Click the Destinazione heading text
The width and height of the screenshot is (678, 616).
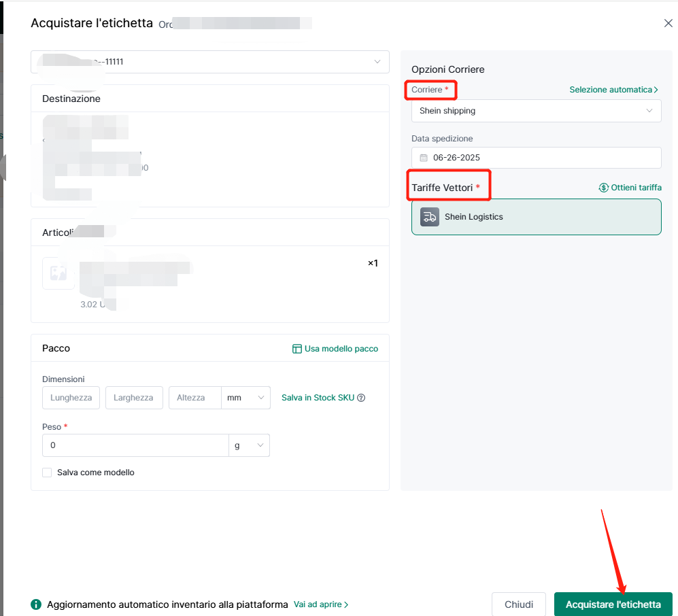pyautogui.click(x=71, y=99)
